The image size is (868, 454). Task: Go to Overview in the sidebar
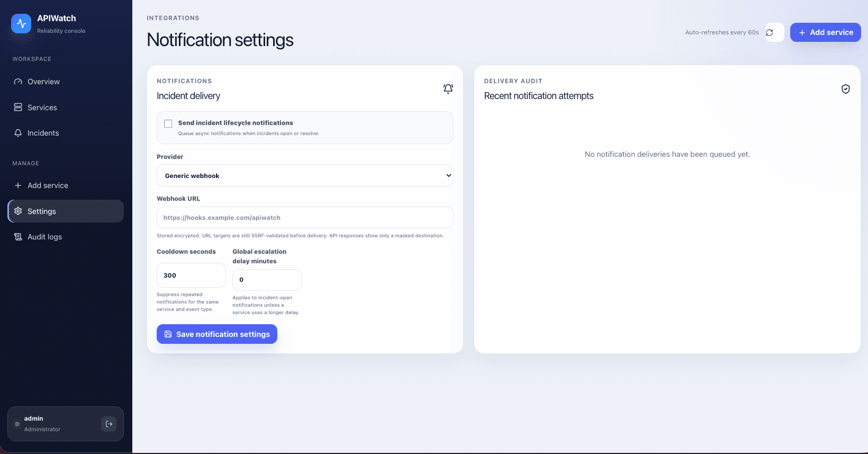[66, 82]
